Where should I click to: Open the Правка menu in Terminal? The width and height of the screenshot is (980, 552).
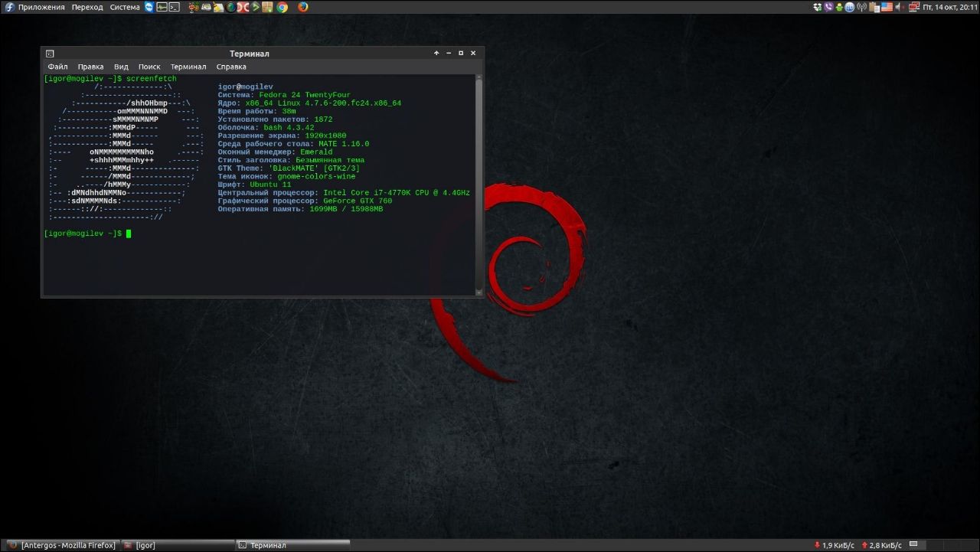point(90,67)
